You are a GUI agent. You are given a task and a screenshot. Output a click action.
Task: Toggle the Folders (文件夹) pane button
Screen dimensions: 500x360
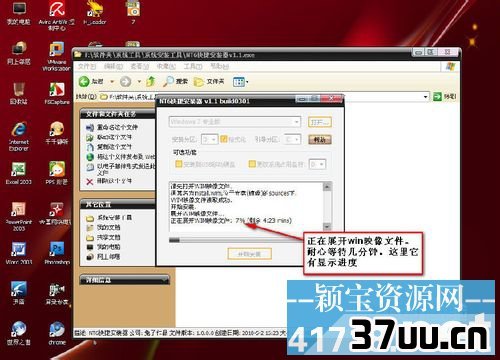point(209,81)
